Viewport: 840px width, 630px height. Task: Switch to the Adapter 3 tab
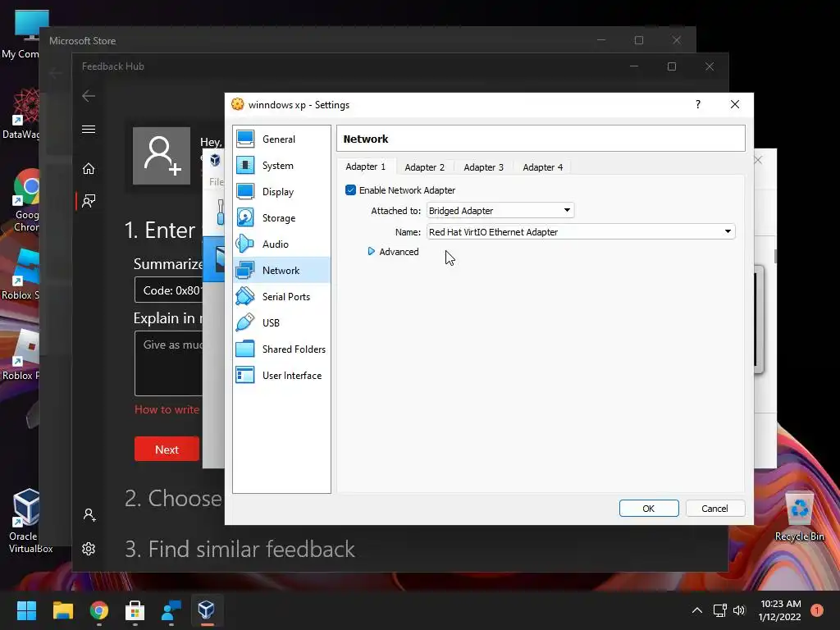484,167
